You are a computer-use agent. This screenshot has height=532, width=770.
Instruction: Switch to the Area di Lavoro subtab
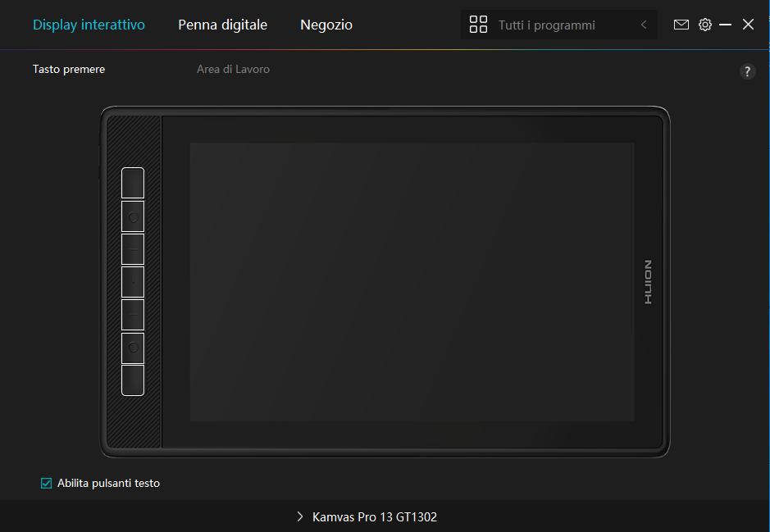[x=233, y=70]
